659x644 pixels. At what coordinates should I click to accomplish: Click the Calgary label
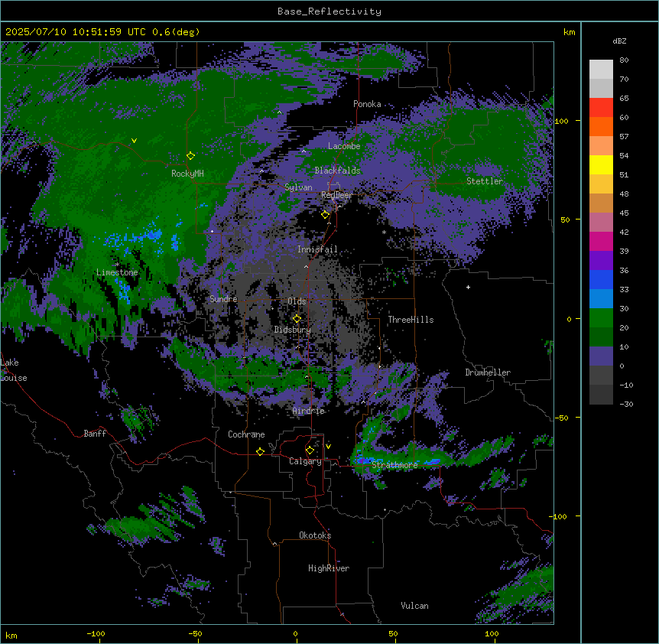tap(305, 461)
